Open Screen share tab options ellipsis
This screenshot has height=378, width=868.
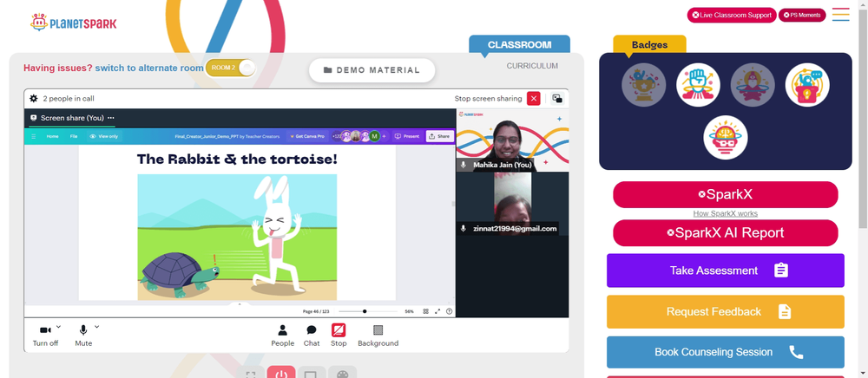click(x=111, y=118)
